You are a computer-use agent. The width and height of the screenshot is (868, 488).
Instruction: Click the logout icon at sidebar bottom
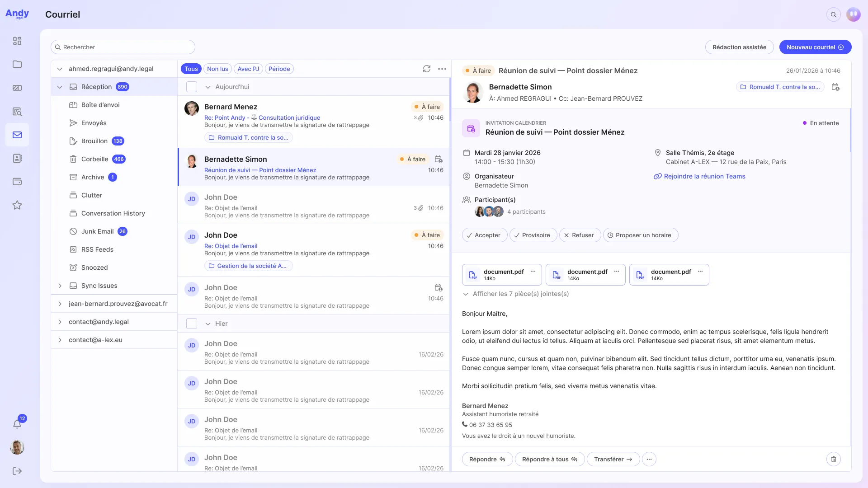(17, 471)
